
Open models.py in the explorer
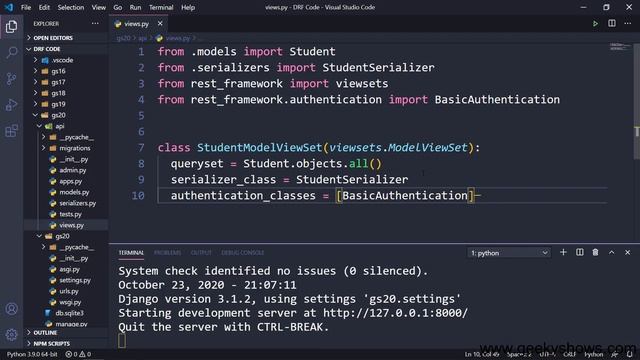click(65, 192)
